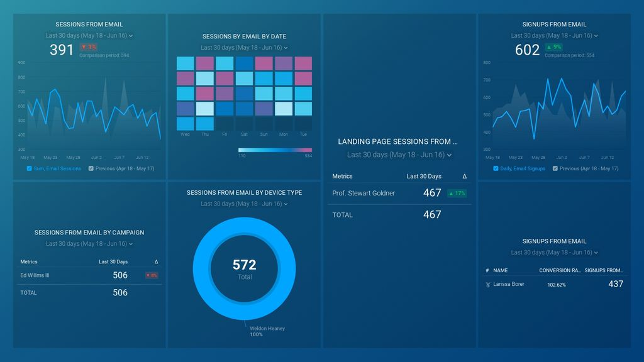The width and height of the screenshot is (644, 362).
Task: Click the Comparison period: 554 text
Action: point(569,55)
